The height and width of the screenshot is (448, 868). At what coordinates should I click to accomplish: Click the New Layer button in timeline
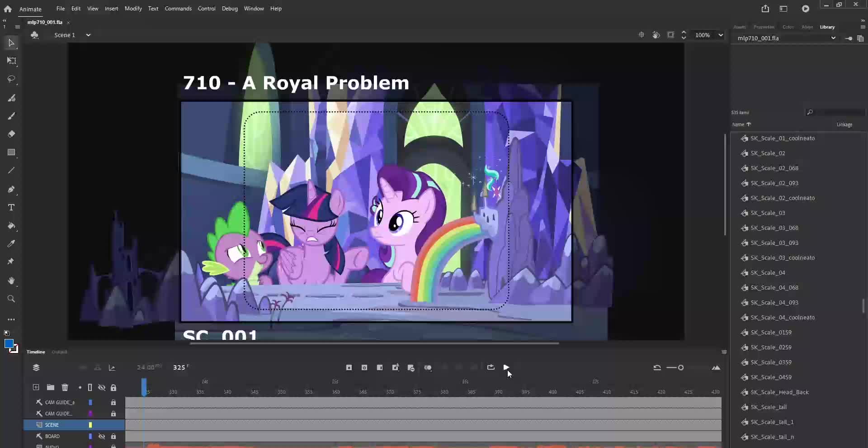tap(35, 388)
